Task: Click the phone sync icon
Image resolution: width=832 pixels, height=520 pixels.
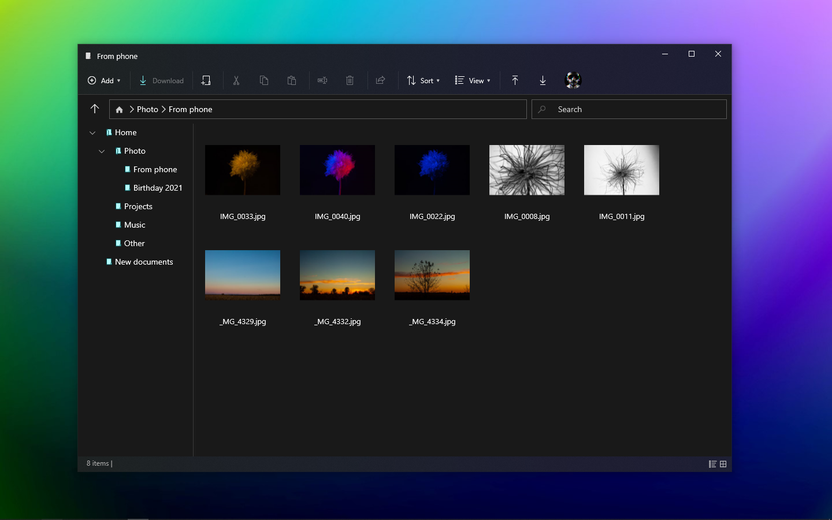Action: tap(206, 81)
